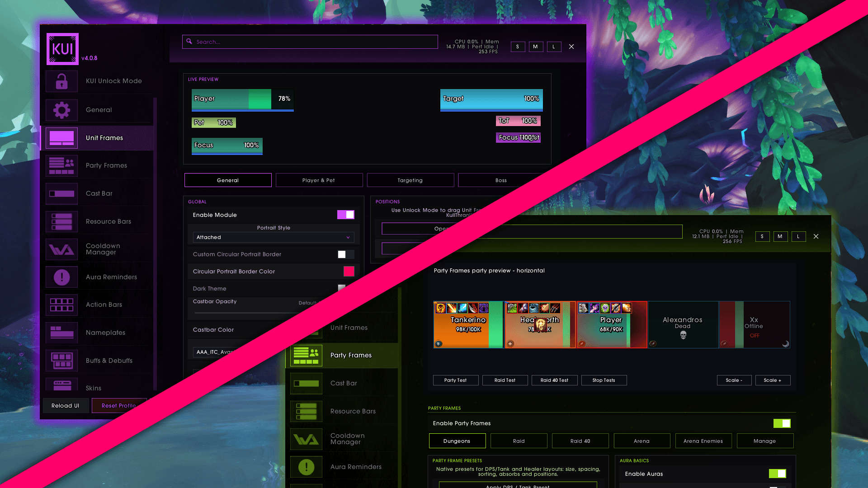Image resolution: width=868 pixels, height=488 pixels.
Task: Click the magnifier icon in the purple search bar
Action: pyautogui.click(x=189, y=41)
